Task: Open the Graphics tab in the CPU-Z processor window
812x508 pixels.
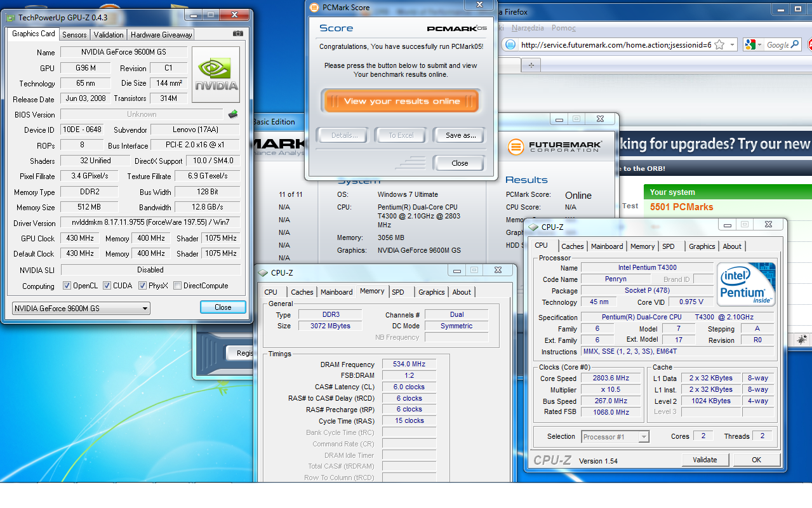Action: (702, 246)
